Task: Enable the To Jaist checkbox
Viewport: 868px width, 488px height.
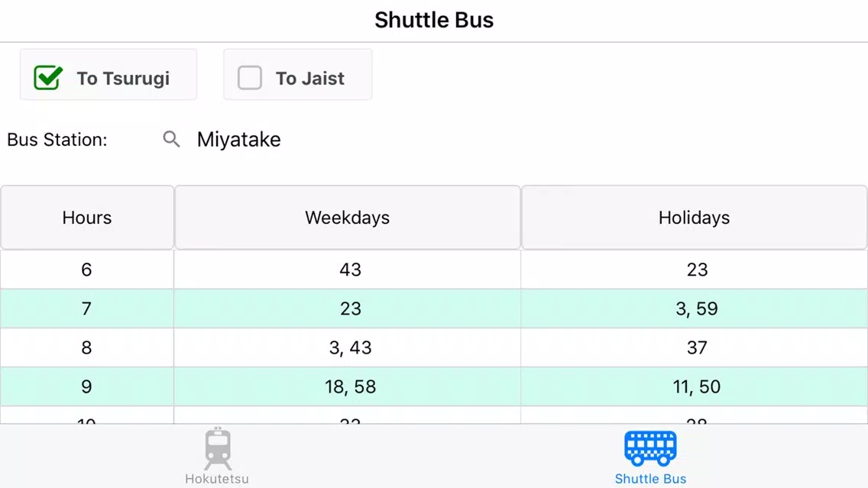Action: coord(250,77)
